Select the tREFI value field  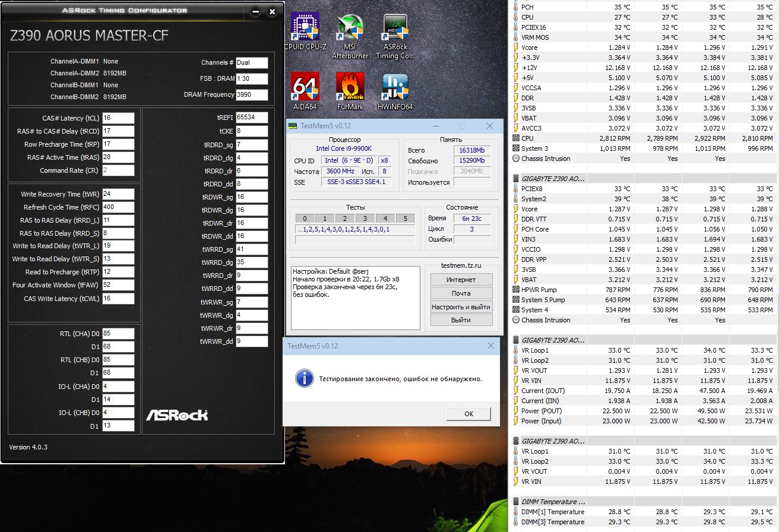252,118
